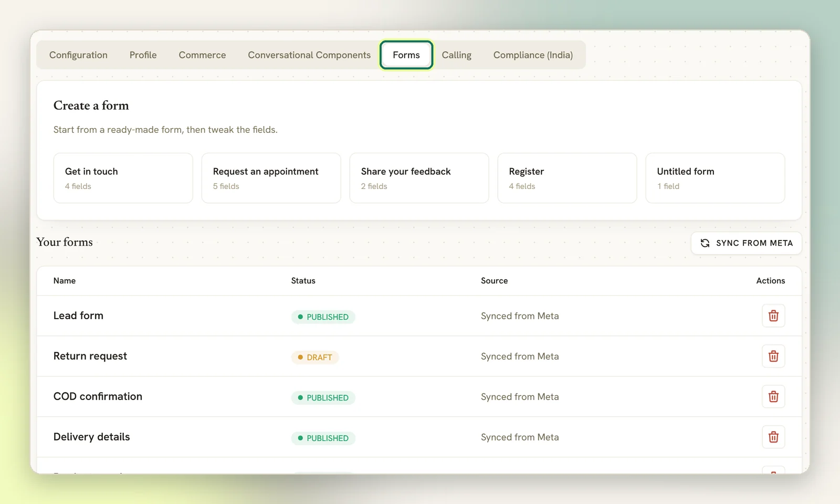Select the Share your feedback template
The image size is (840, 504).
419,178
